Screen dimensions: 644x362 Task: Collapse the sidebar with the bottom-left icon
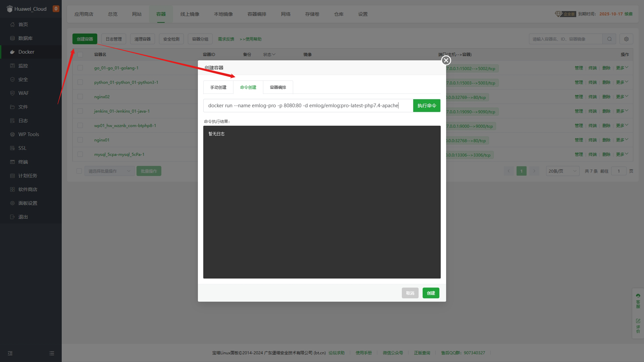10,353
